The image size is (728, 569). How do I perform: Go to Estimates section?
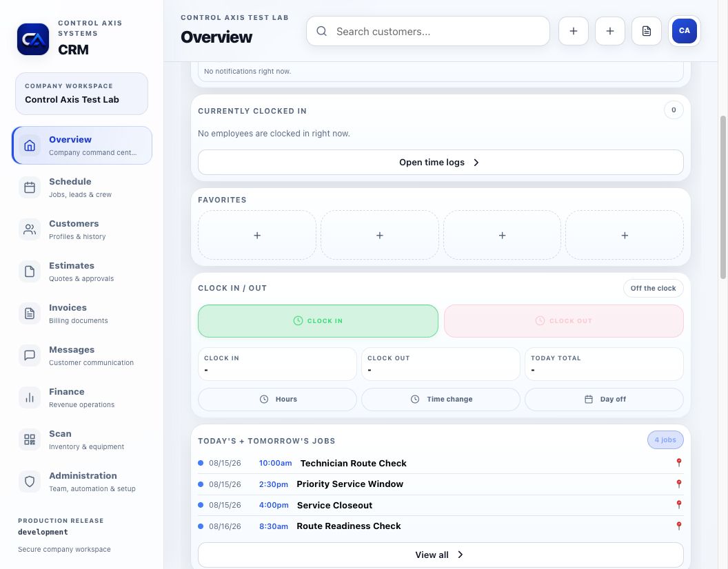click(x=82, y=271)
